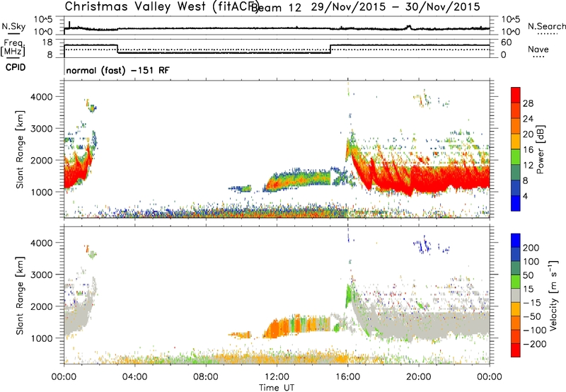Click the '18' tick on the frequency axis
The height and width of the screenshot is (392, 566).
(x=47, y=42)
